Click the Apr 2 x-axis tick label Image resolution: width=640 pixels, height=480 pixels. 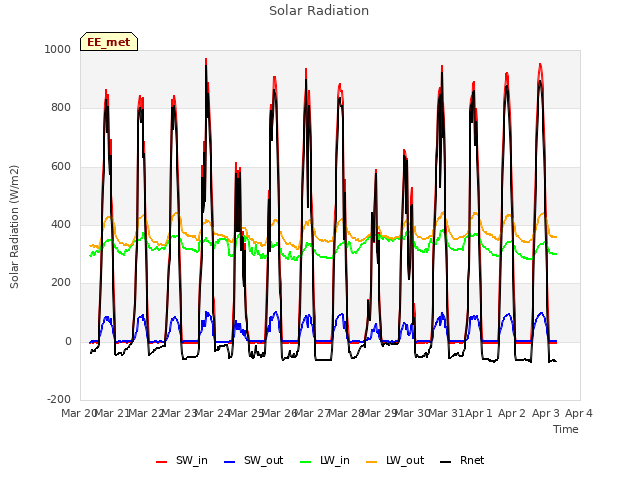click(x=512, y=413)
